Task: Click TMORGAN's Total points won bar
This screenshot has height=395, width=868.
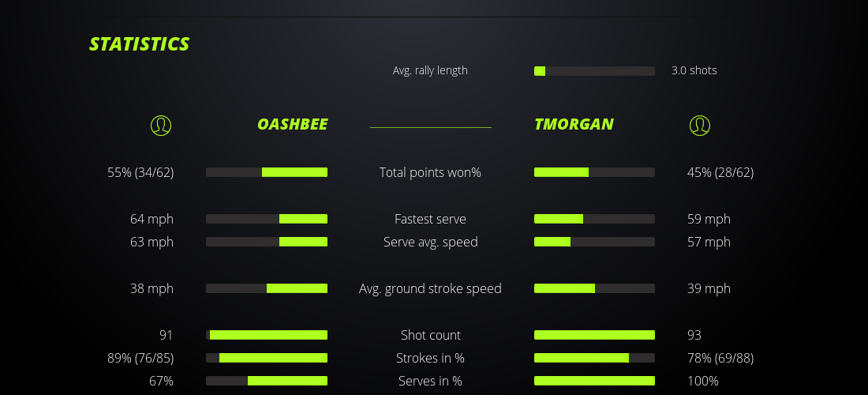Action: coord(594,172)
